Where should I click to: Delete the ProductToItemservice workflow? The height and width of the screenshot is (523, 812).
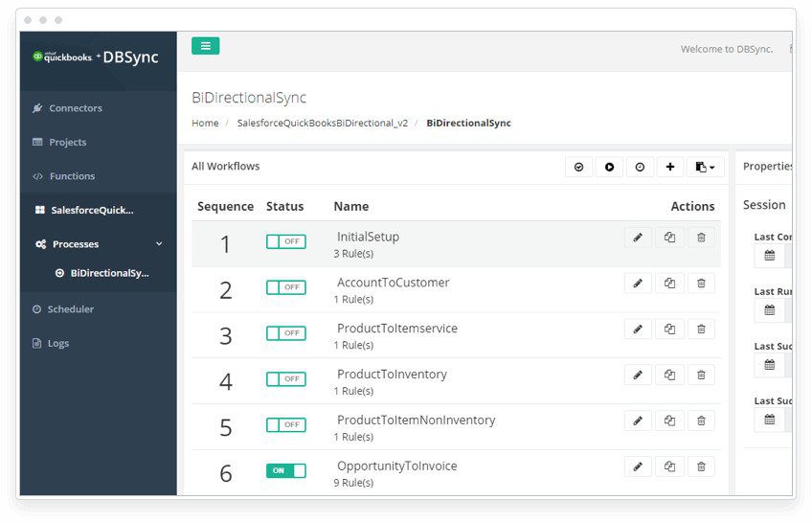point(701,330)
